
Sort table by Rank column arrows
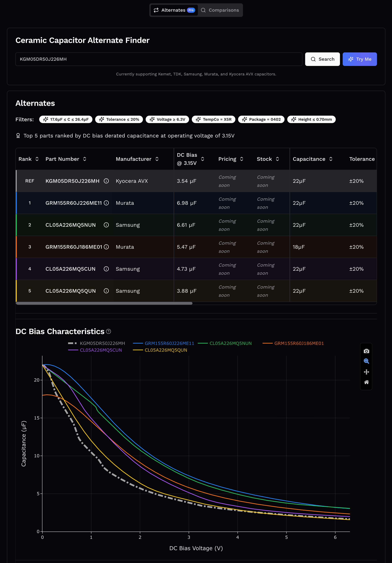click(x=37, y=159)
